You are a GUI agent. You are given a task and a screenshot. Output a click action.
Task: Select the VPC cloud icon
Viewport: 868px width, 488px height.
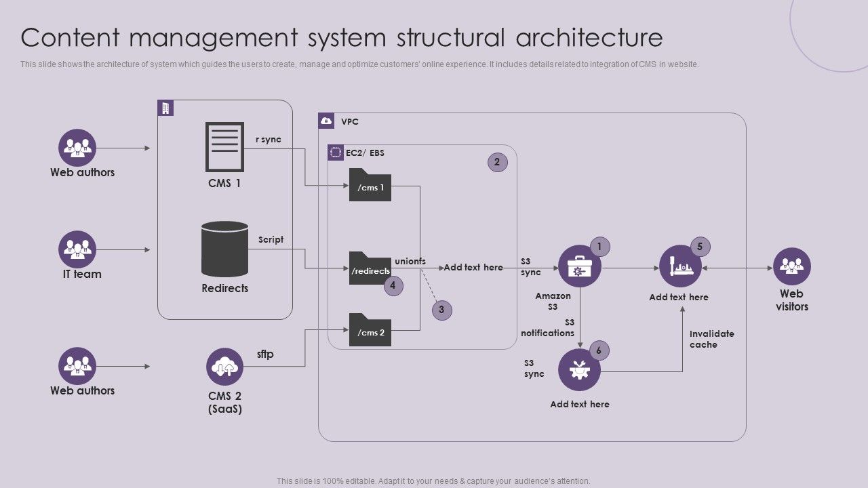(x=328, y=120)
